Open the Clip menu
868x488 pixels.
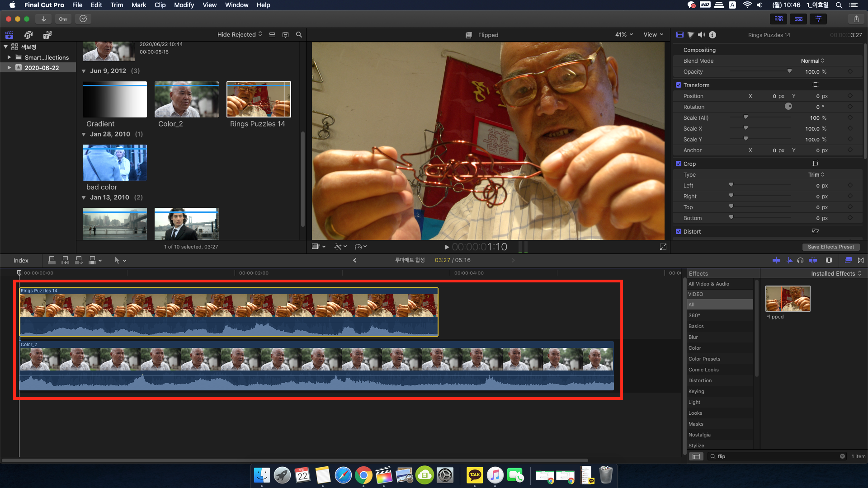pos(160,5)
